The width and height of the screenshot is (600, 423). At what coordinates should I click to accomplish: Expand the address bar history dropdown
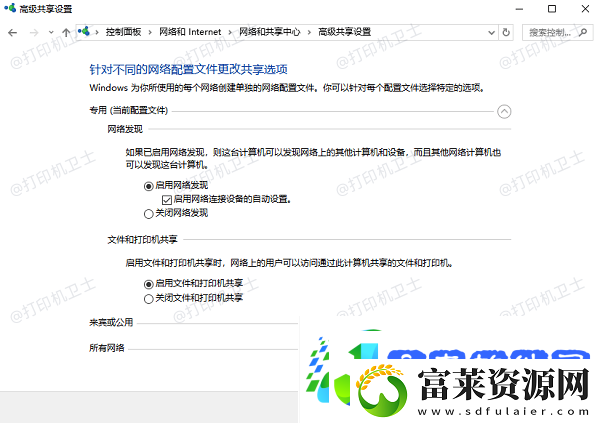(491, 33)
